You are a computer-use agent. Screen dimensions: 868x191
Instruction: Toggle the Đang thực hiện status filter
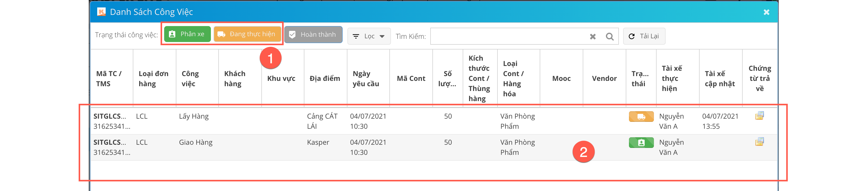(x=247, y=34)
